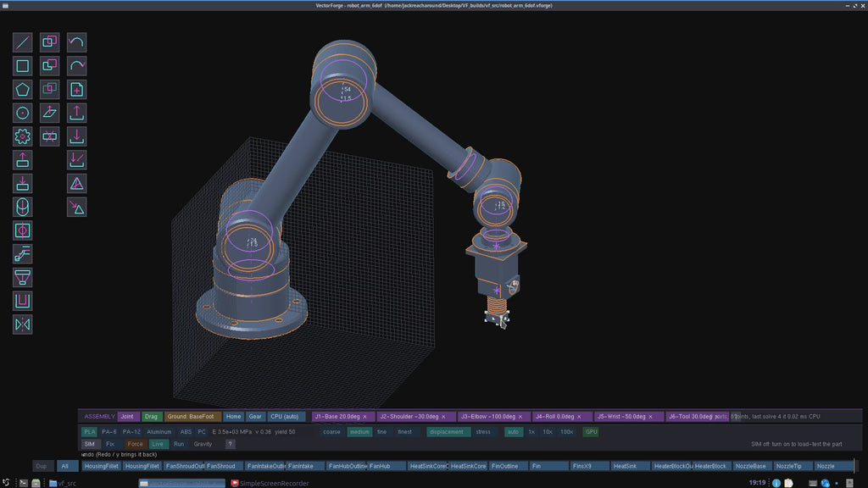Image resolution: width=868 pixels, height=488 pixels.
Task: Click the Run simulation button
Action: [179, 444]
